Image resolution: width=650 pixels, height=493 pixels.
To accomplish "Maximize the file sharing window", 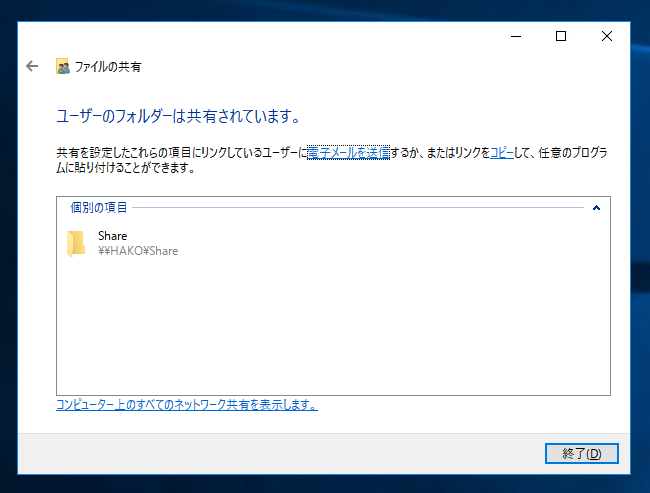I will coord(561,36).
